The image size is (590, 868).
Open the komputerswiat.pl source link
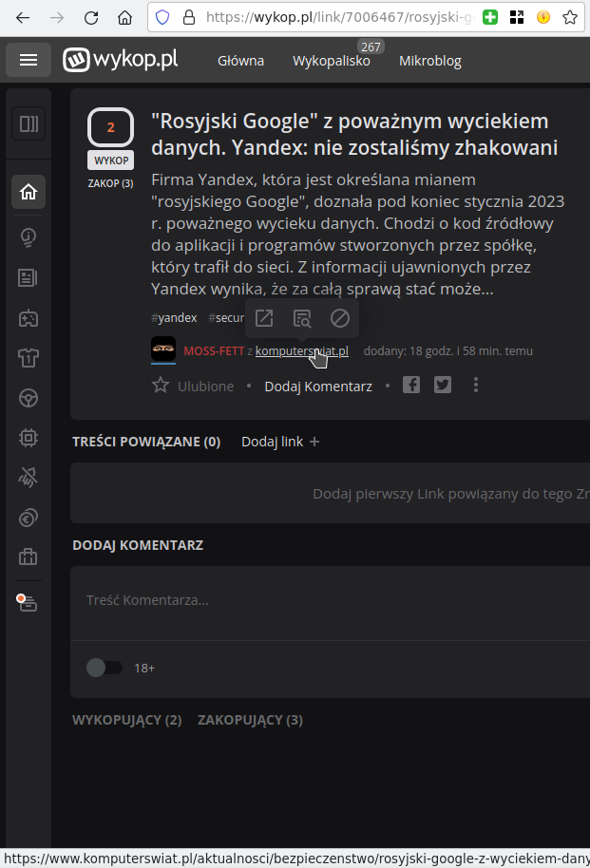click(302, 351)
